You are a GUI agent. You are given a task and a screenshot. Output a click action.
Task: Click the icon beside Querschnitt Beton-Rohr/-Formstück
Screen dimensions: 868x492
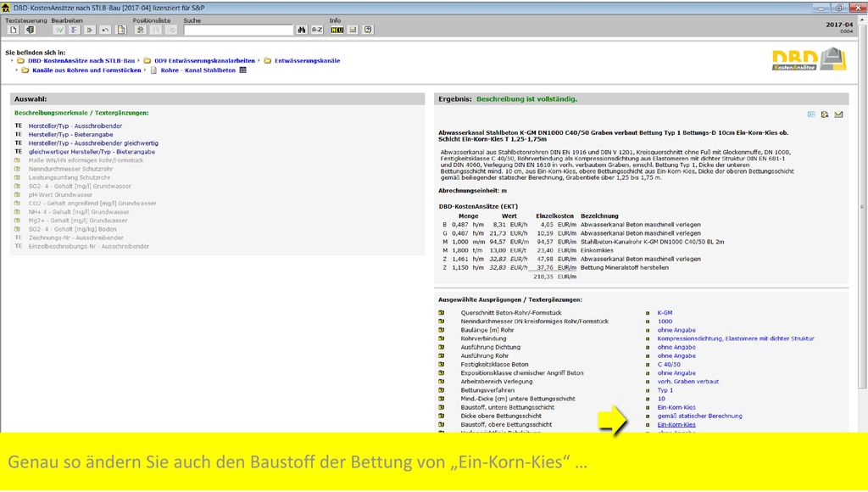point(441,312)
